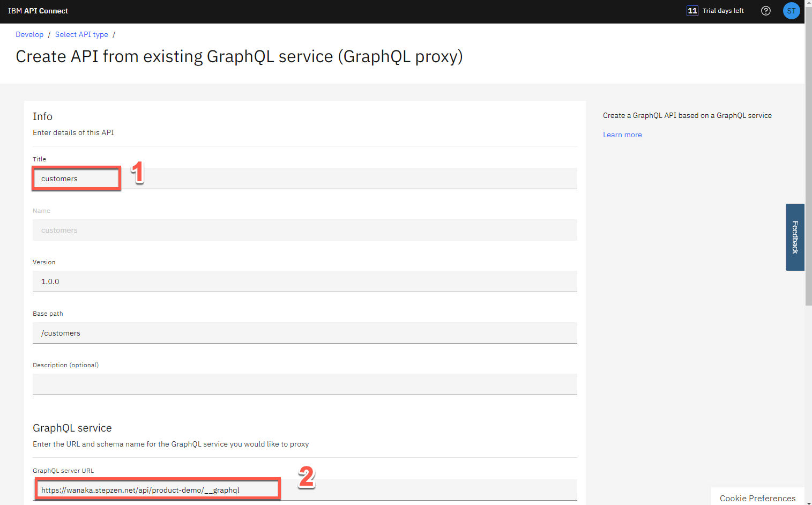The width and height of the screenshot is (812, 505).
Task: Focus the GraphQL server URL field
Action: click(304, 490)
